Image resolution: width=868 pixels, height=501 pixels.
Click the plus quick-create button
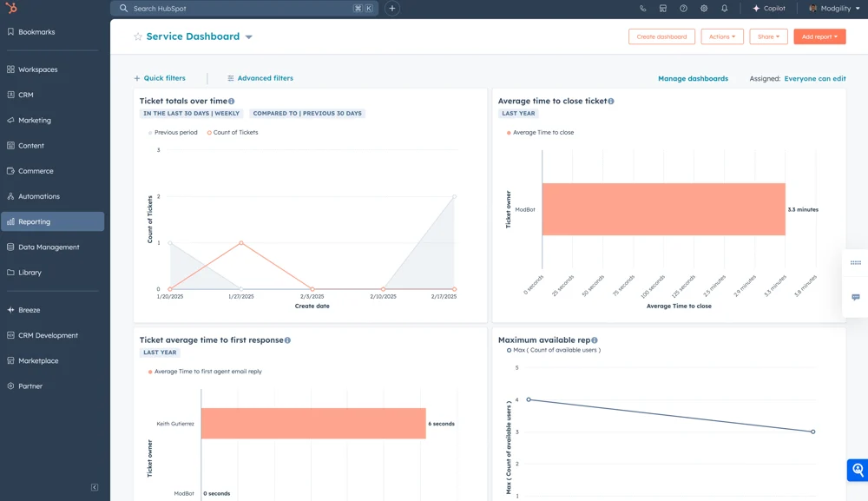392,9
